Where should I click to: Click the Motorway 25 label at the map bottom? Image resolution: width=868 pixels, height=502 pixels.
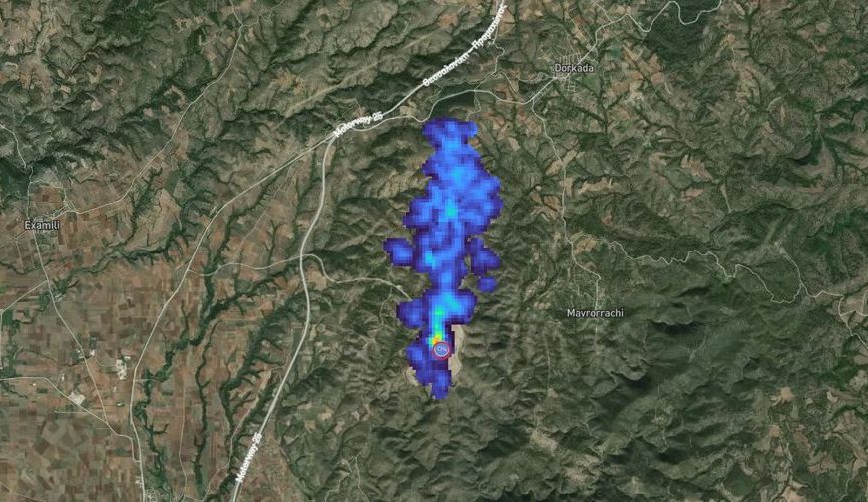[248, 458]
